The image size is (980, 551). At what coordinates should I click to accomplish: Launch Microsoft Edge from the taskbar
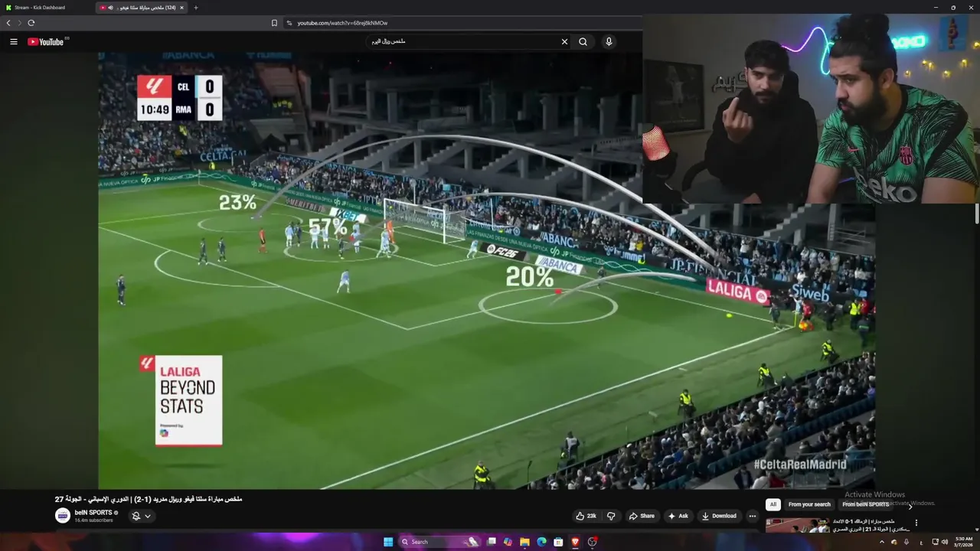[x=541, y=542]
